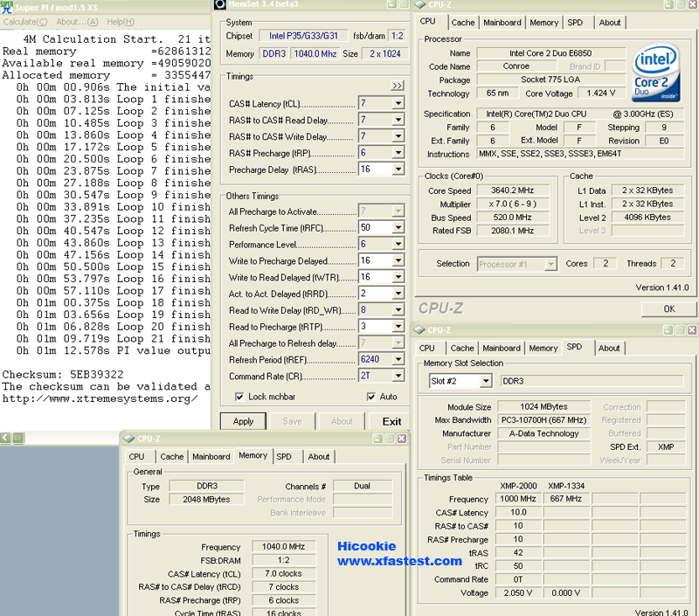Click the '2048 MBytes' memory size value
The height and width of the screenshot is (616, 699).
point(206,500)
